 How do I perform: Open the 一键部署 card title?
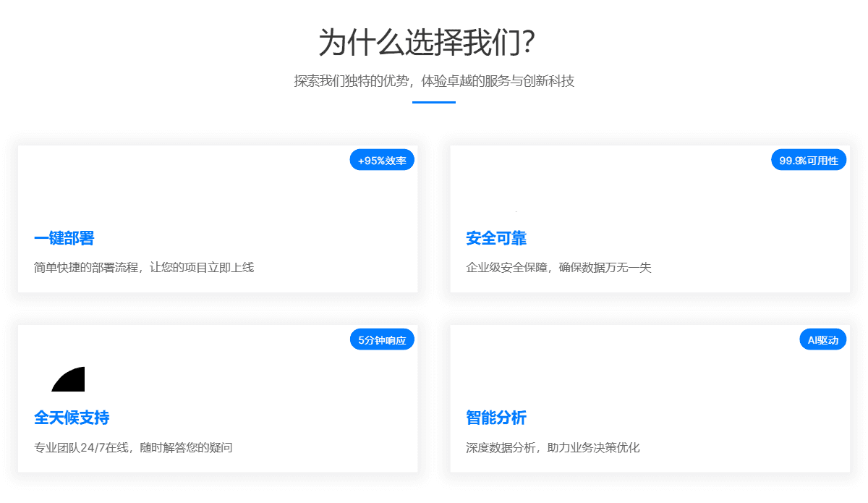point(64,238)
